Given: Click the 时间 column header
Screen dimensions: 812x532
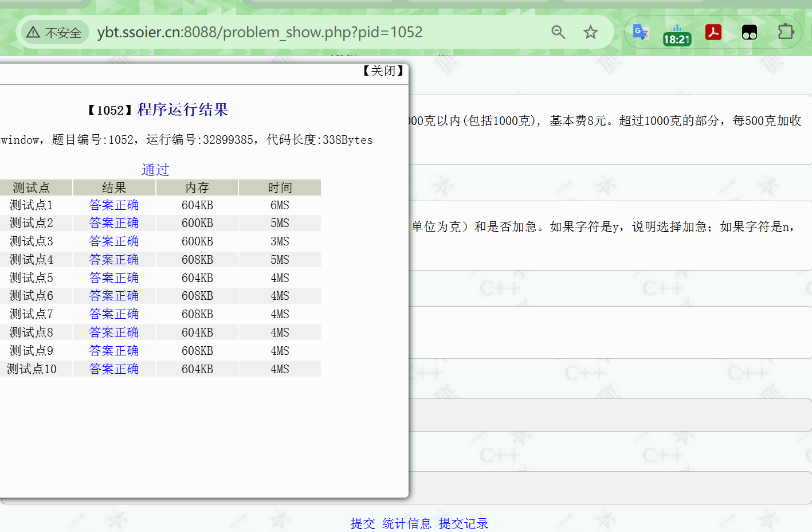Looking at the screenshot, I should (280, 187).
